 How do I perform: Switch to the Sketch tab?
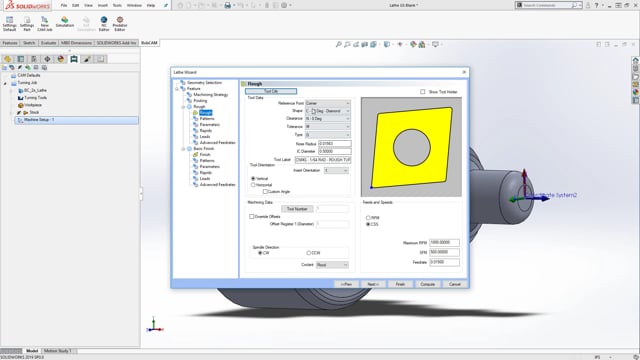(29, 43)
